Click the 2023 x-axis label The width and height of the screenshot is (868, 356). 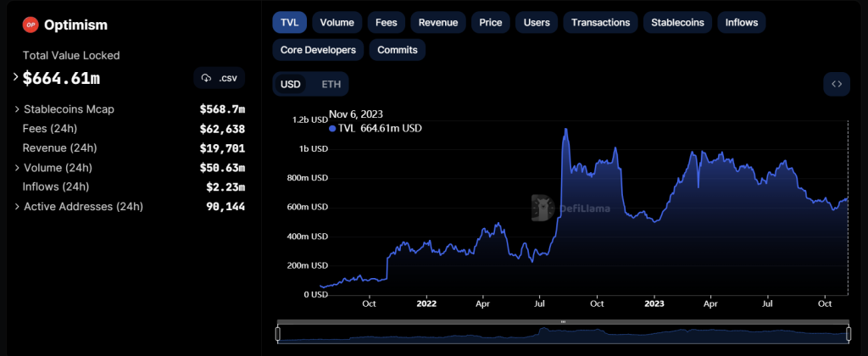[x=655, y=304]
